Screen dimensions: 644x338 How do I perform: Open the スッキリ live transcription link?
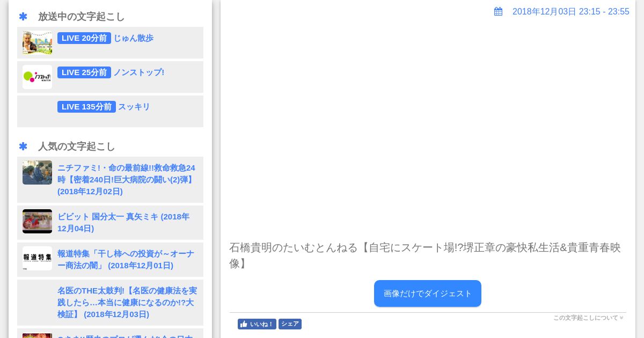point(134,107)
